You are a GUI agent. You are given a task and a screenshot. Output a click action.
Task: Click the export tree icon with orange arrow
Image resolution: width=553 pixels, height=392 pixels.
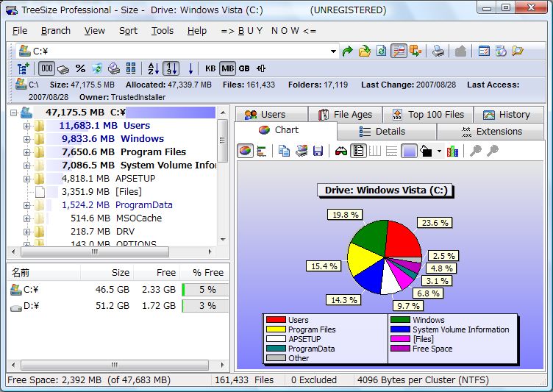click(415, 51)
